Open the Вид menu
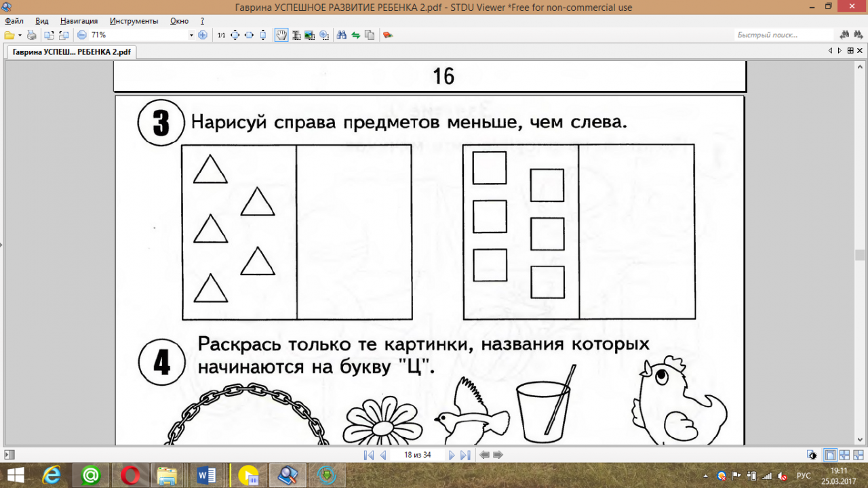This screenshot has width=868, height=488. (42, 21)
